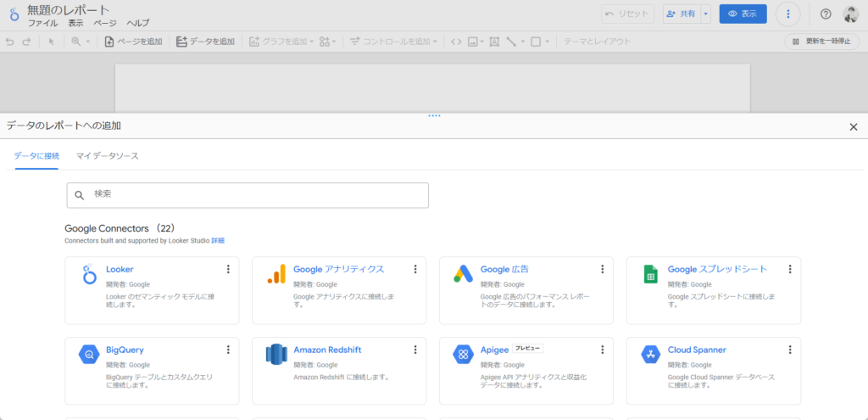The height and width of the screenshot is (420, 868).
Task: Select the Cloud Spanner connector title
Action: pyautogui.click(x=697, y=350)
